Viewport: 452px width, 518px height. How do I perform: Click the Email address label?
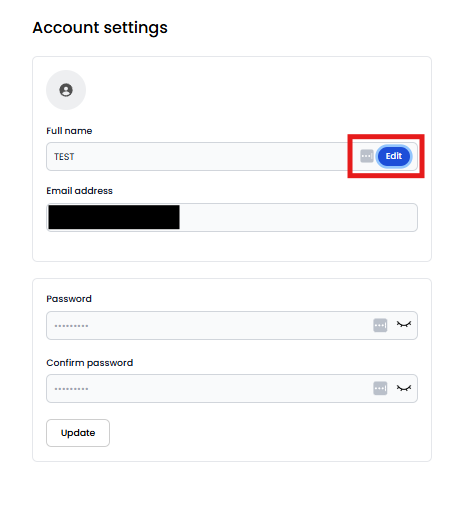click(x=79, y=191)
